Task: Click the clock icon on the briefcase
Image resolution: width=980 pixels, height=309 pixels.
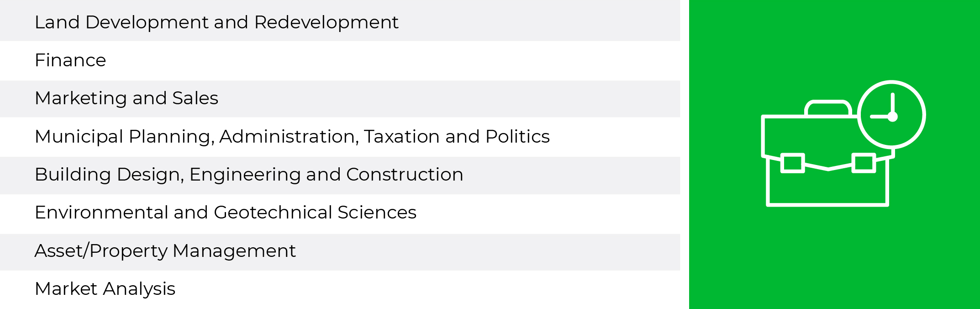Action: [891, 115]
